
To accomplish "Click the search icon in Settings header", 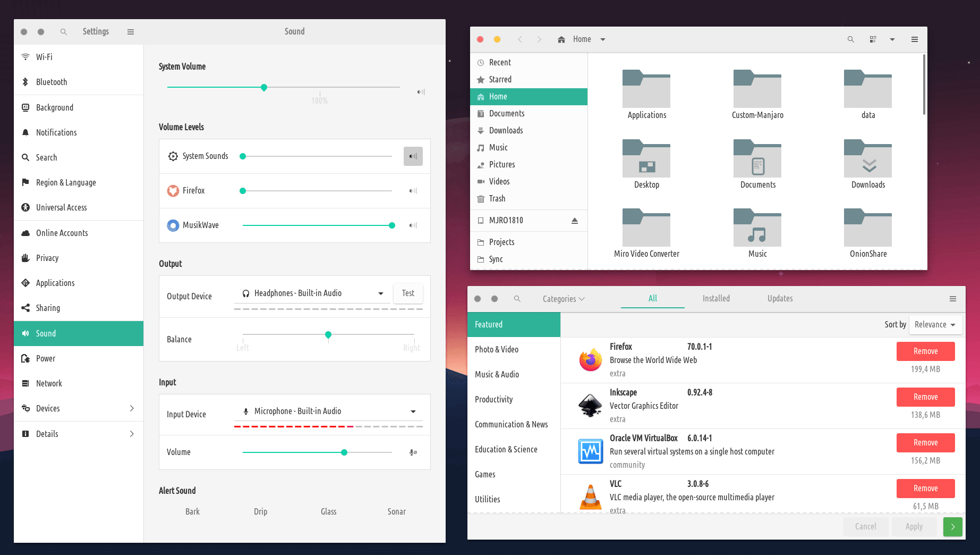I will (x=64, y=32).
